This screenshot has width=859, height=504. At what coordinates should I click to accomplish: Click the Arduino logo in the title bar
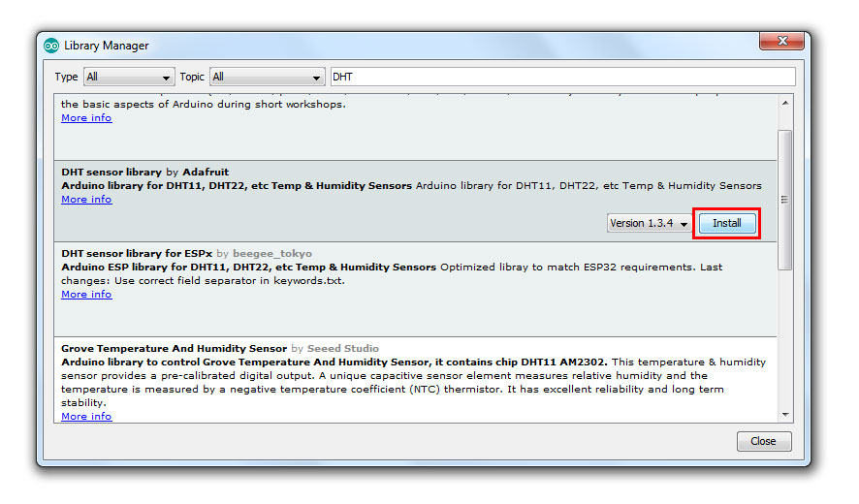point(51,46)
